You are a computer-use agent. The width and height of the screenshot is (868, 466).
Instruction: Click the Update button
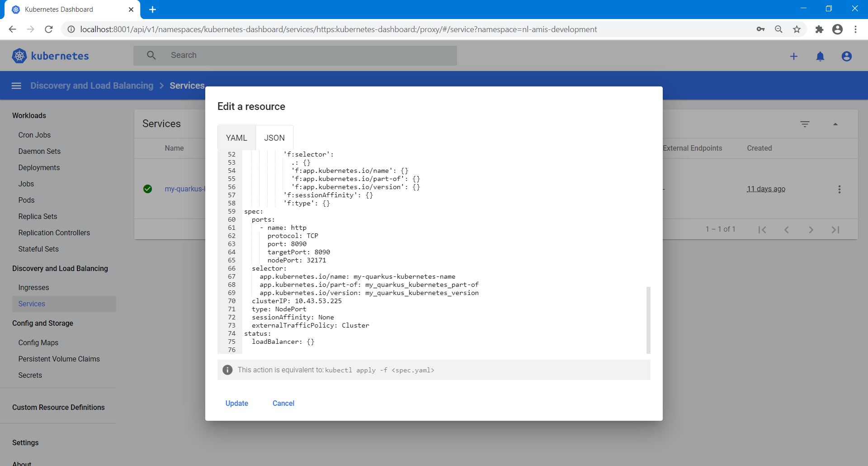(x=236, y=403)
